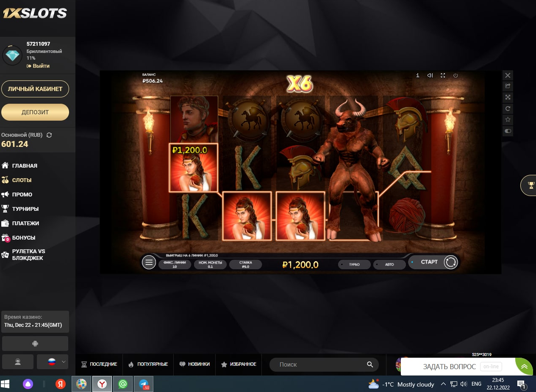Open Telegram in the taskbar
The width and height of the screenshot is (536, 392).
click(144, 384)
